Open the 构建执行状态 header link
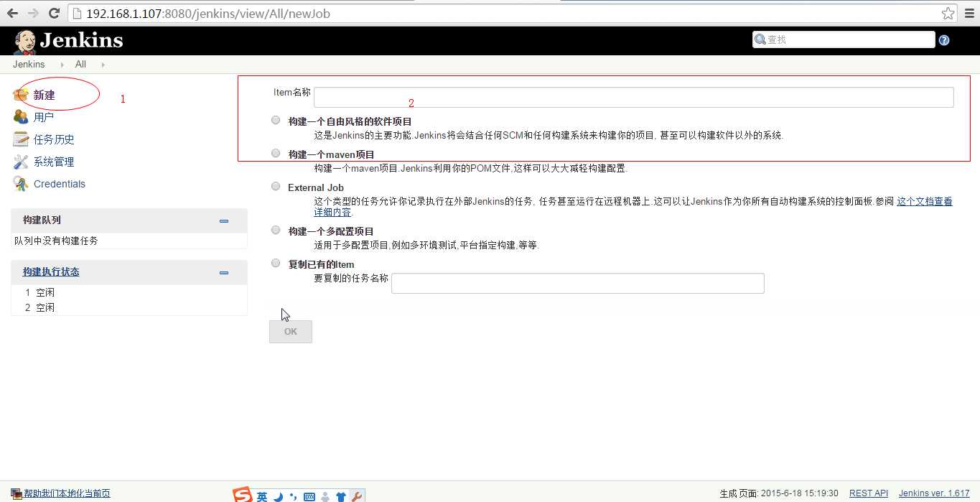Image resolution: width=980 pixels, height=502 pixels. tap(51, 271)
